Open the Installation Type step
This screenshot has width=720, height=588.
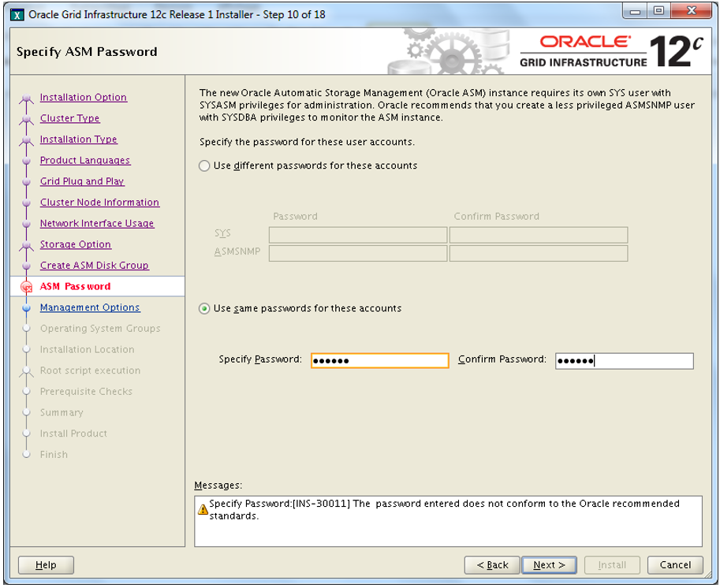[78, 140]
